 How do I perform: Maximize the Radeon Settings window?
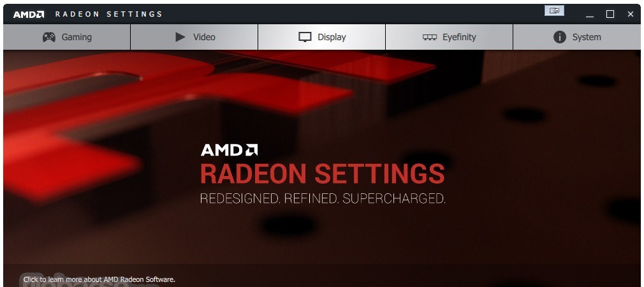(610, 15)
